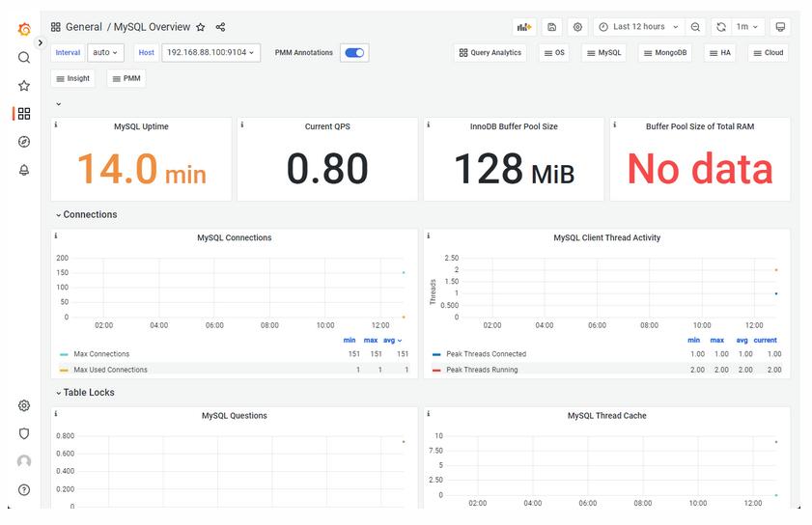Open the Host 192.168.88.100:9104 dropdown
The height and width of the screenshot is (525, 812).
(x=210, y=53)
